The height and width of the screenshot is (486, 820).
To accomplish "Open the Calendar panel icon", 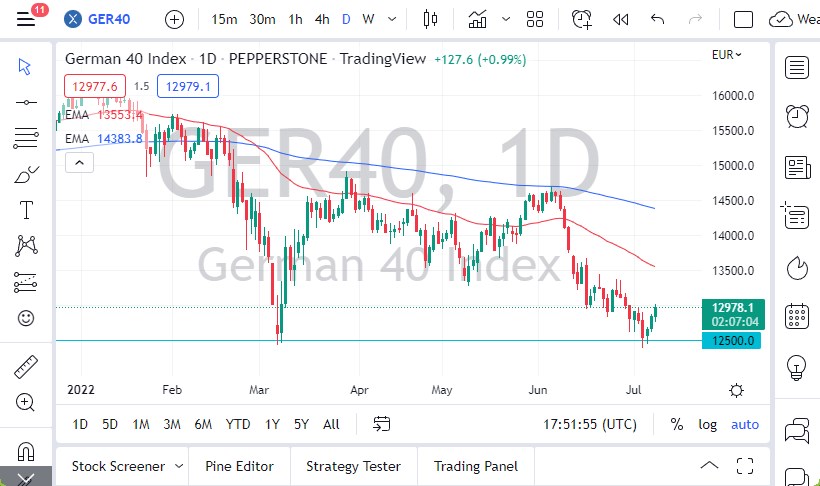I will 797,315.
